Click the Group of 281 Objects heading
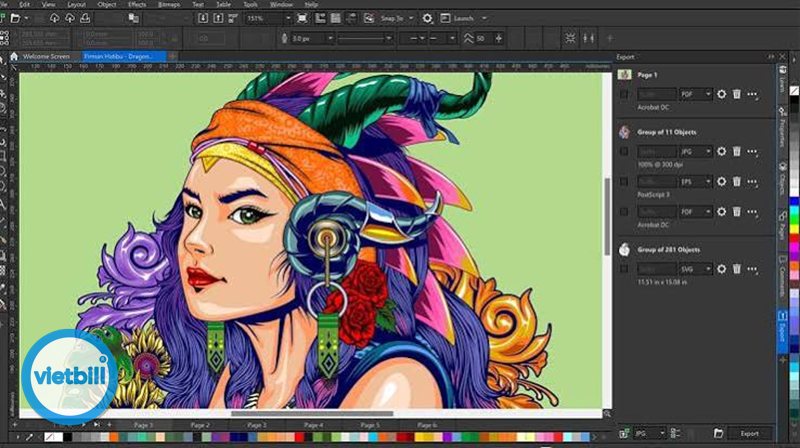 [x=668, y=250]
